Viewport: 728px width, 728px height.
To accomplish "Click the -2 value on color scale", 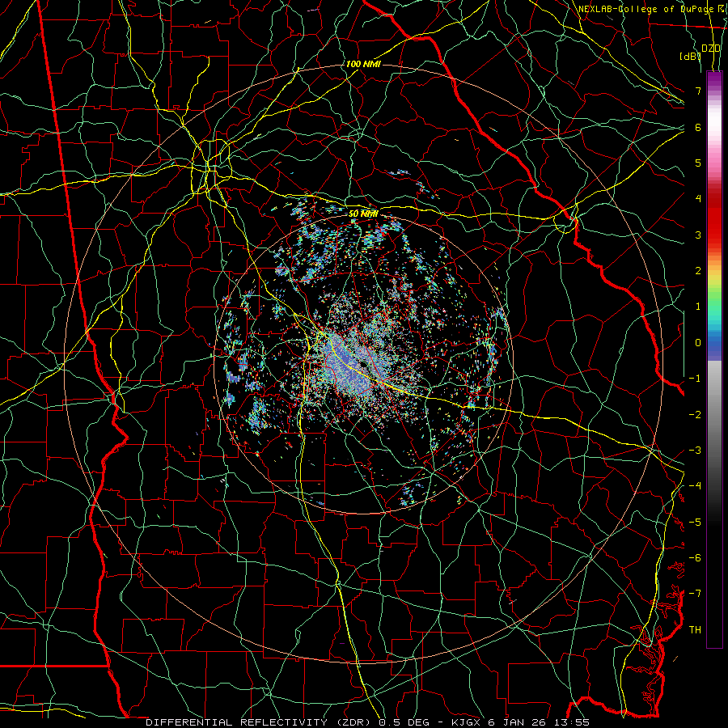I will point(695,415).
